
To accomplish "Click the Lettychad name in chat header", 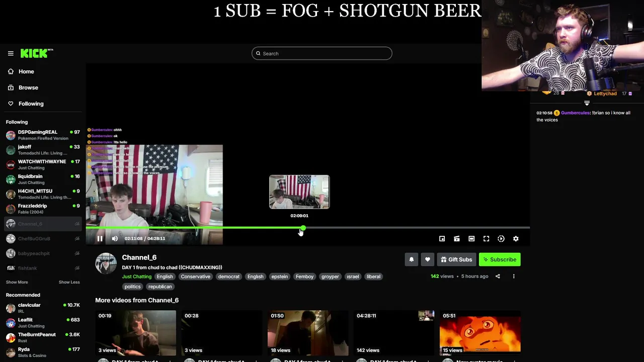I will [605, 94].
